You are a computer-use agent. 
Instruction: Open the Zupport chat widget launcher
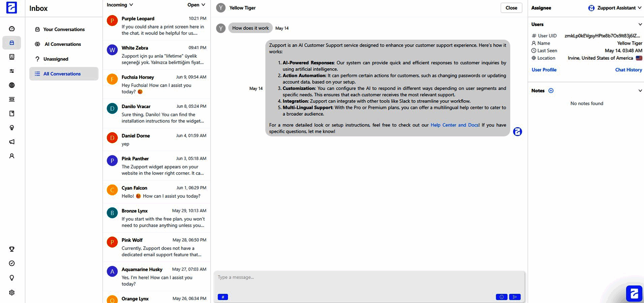point(634,293)
